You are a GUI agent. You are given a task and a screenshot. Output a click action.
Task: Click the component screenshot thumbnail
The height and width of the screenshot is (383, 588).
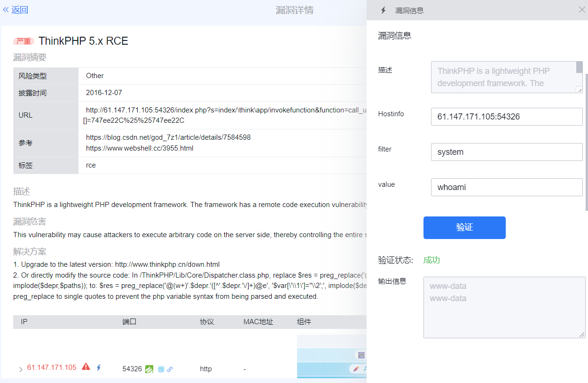coord(332,356)
